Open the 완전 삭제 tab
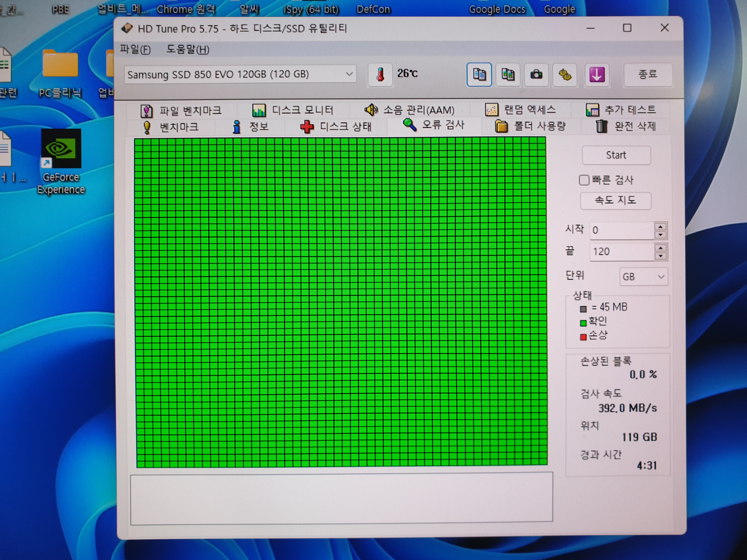The image size is (747, 560). [626, 126]
